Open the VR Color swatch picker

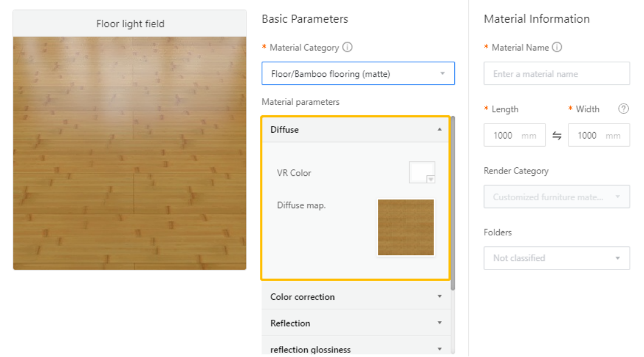422,173
